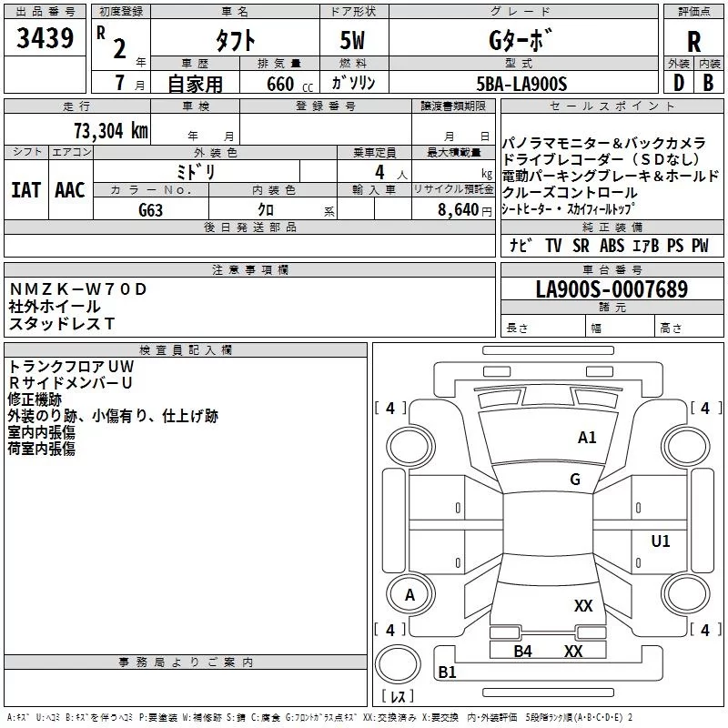
Task: Click the inspector note RサイドメンバーU
Action: pyautogui.click(x=71, y=382)
